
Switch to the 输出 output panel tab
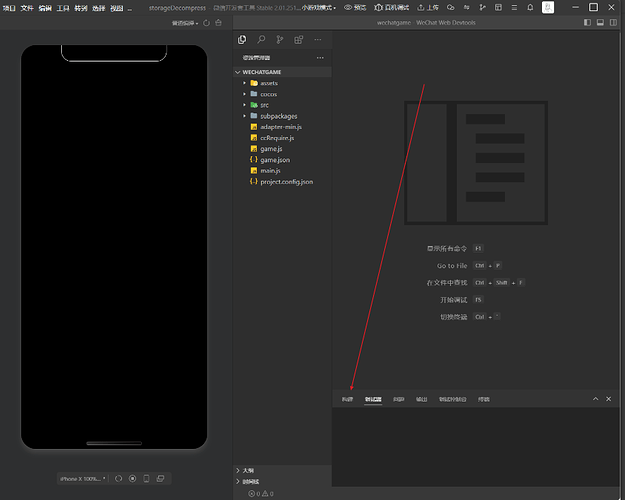click(x=422, y=399)
